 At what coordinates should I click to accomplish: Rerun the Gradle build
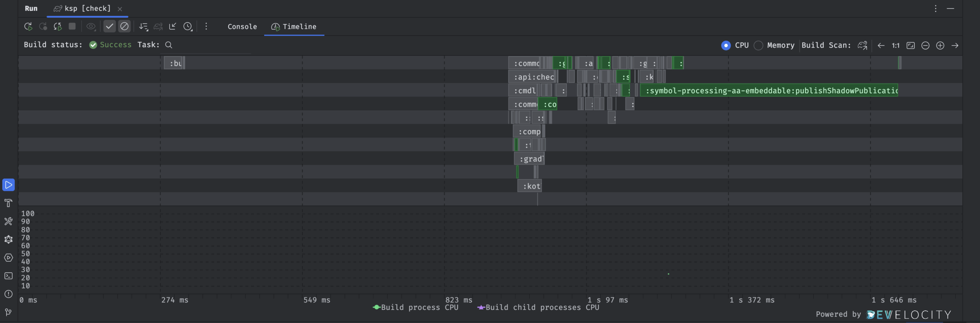click(x=28, y=26)
